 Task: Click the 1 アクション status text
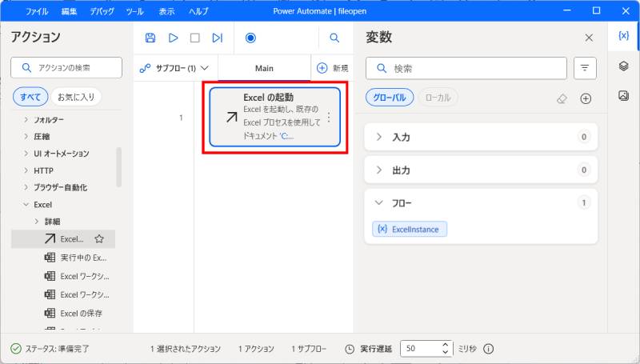pyautogui.click(x=256, y=349)
